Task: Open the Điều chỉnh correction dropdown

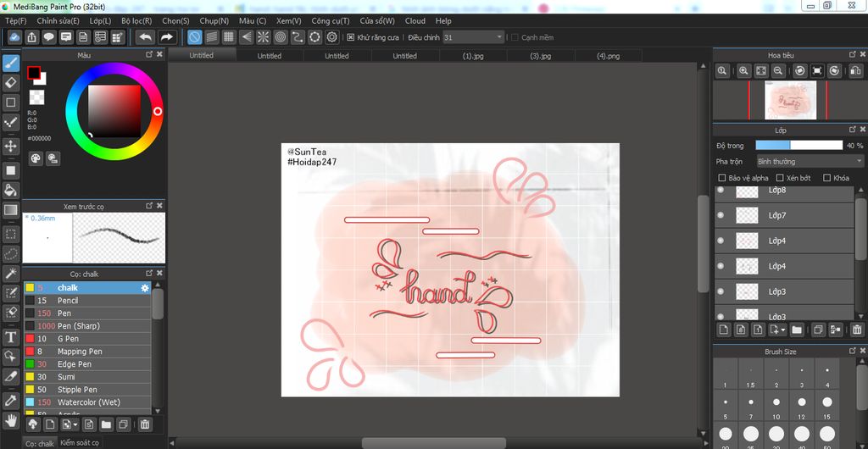Action: [x=473, y=37]
